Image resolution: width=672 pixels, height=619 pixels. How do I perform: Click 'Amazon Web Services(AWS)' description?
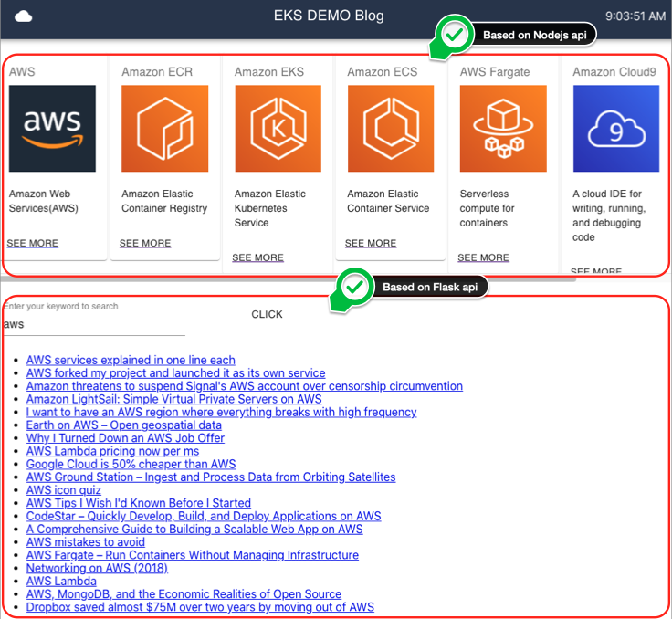(44, 201)
